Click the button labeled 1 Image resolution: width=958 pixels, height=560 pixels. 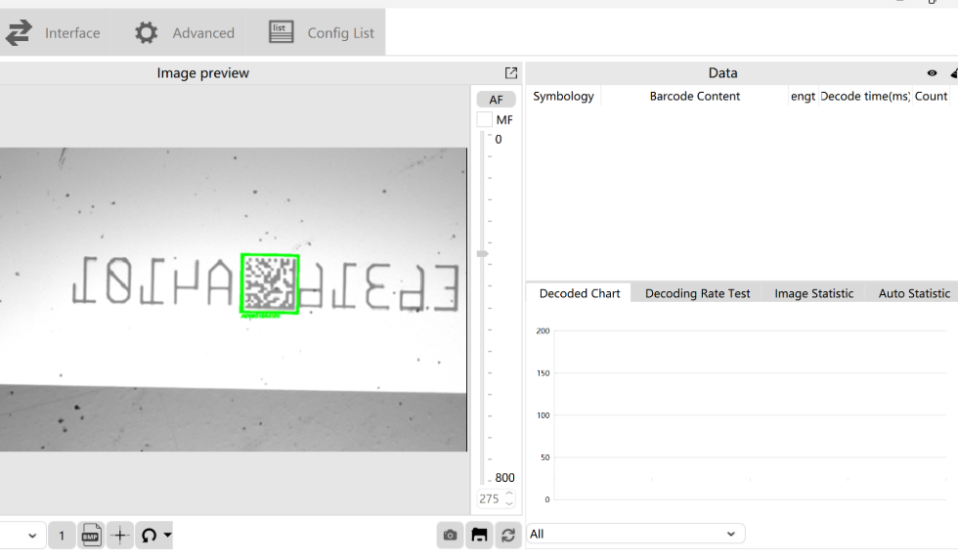pos(62,536)
